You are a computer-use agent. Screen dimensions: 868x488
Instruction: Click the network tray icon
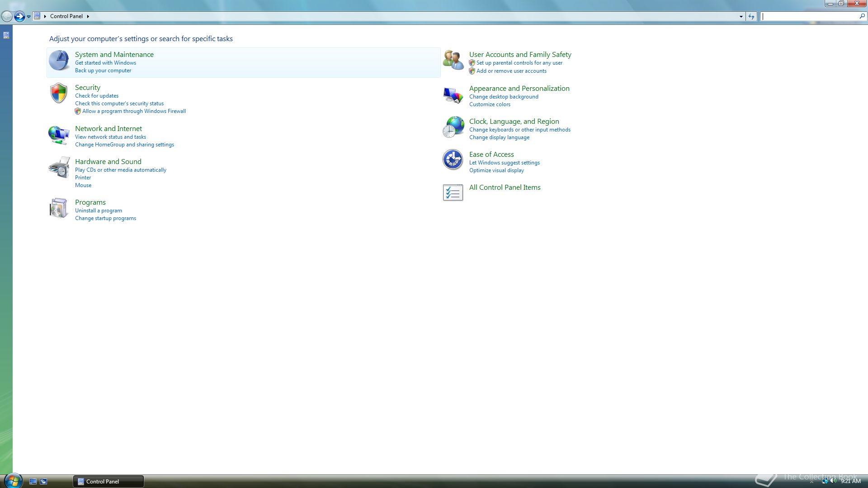[x=825, y=481]
